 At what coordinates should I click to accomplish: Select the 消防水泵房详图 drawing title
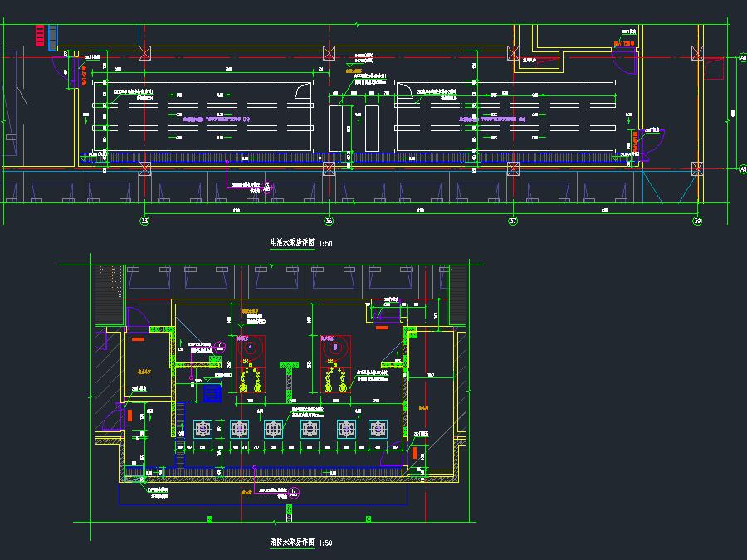[x=292, y=542]
